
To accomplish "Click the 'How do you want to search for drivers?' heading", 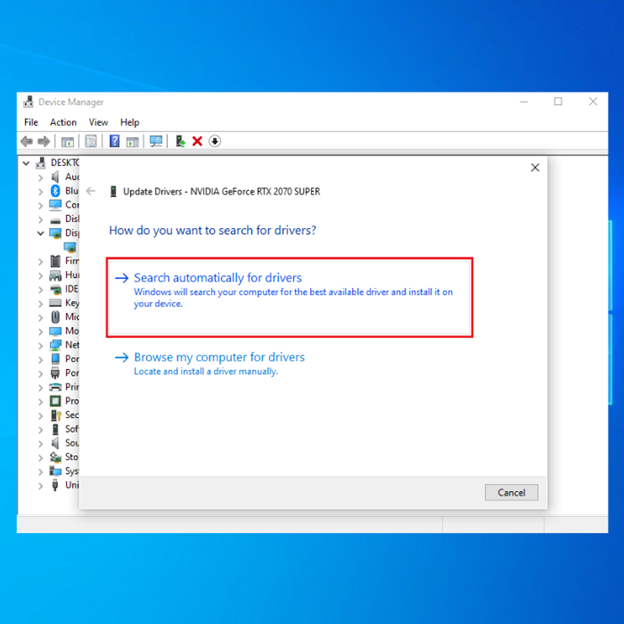I will 213,230.
